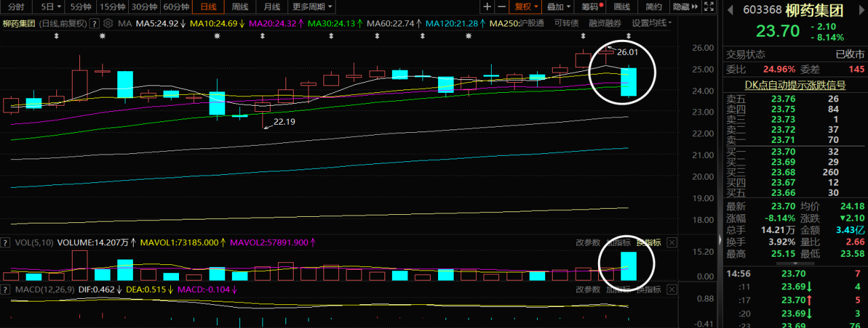Viewport: 868px width, 328px height.
Task: Open DK点自动提示涨跌信号 link
Action: [795, 85]
